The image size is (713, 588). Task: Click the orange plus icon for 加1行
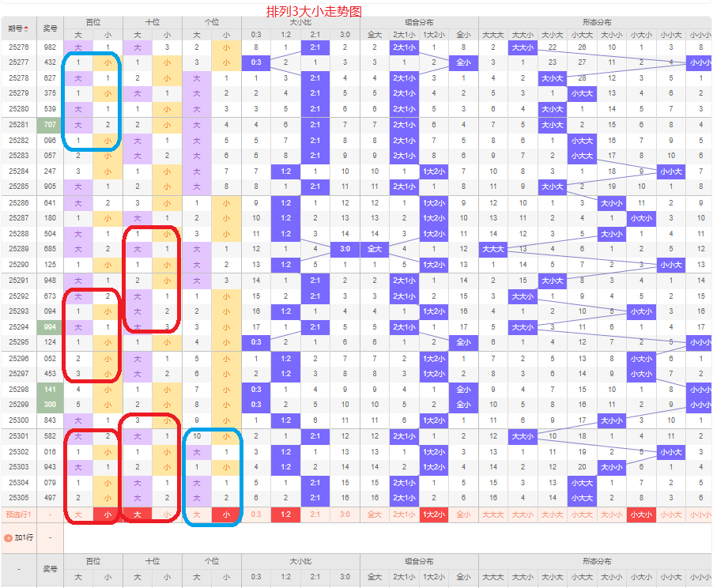pyautogui.click(x=8, y=538)
